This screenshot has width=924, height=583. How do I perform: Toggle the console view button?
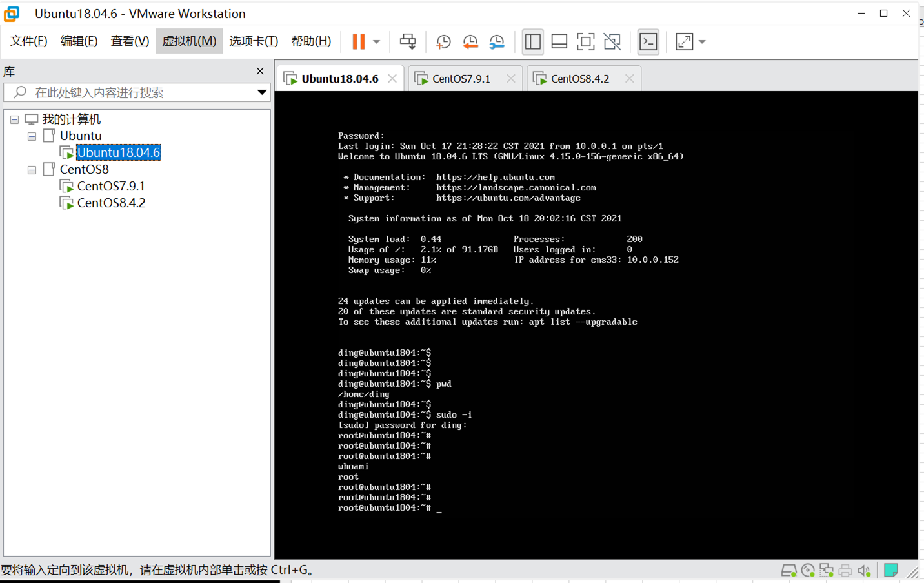click(x=648, y=42)
